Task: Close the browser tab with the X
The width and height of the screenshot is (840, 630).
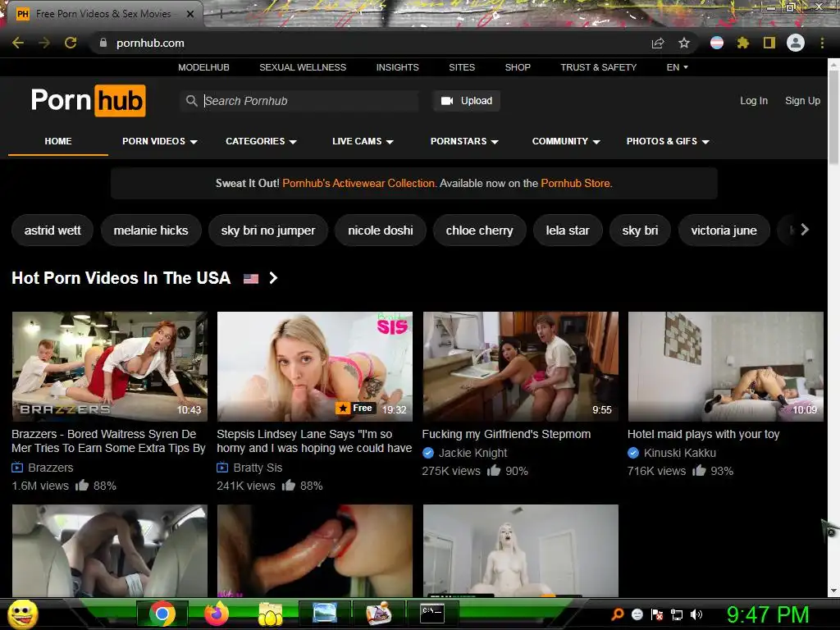Action: tap(190, 14)
